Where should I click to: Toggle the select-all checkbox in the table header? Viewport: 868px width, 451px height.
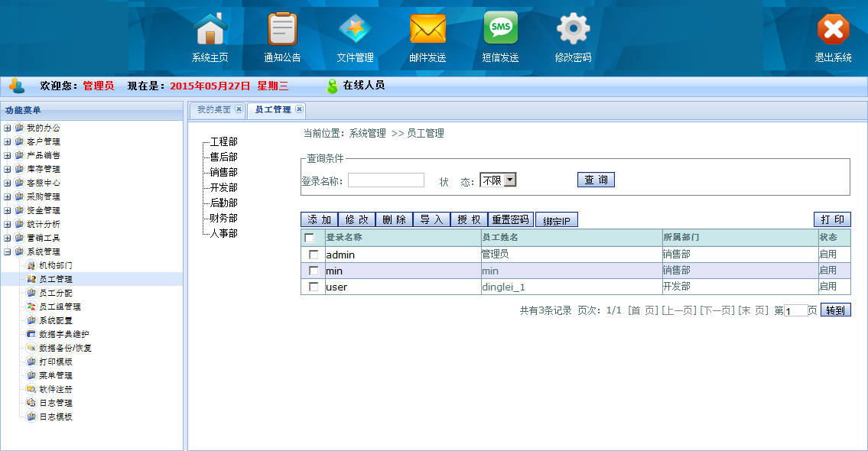click(310, 238)
